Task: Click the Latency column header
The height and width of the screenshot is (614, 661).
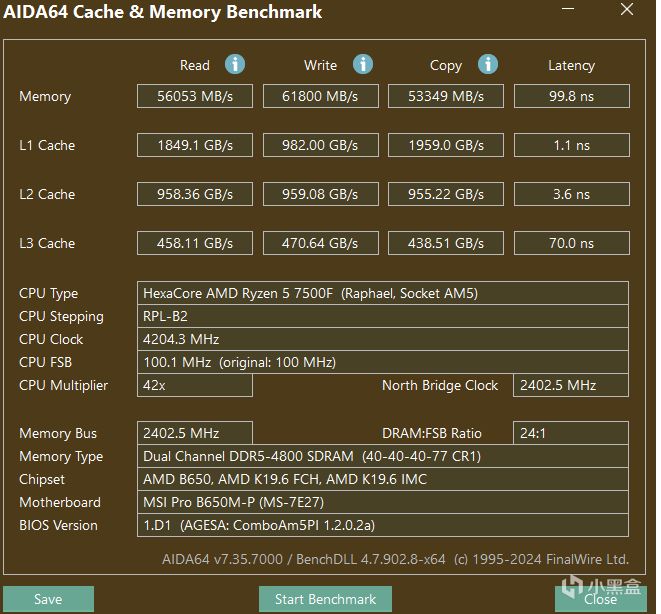Action: (571, 66)
